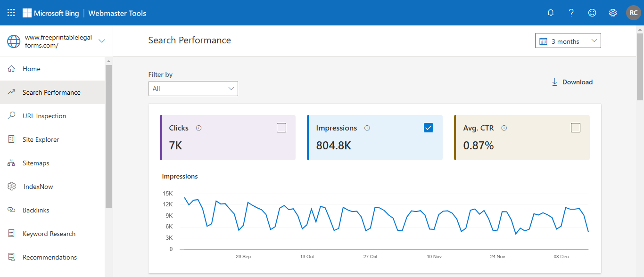Enable the Clicks checkbox
The image size is (644, 277).
[x=281, y=128]
